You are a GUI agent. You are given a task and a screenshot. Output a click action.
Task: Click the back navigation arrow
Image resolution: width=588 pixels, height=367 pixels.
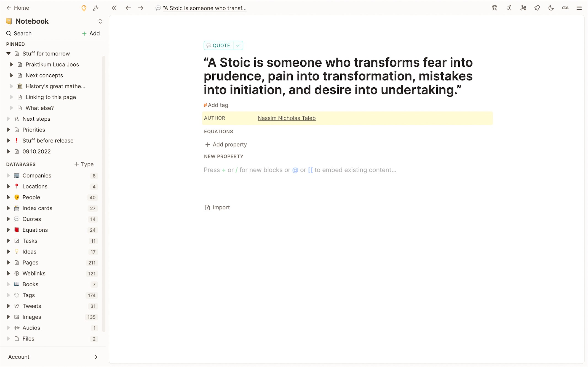click(x=128, y=8)
